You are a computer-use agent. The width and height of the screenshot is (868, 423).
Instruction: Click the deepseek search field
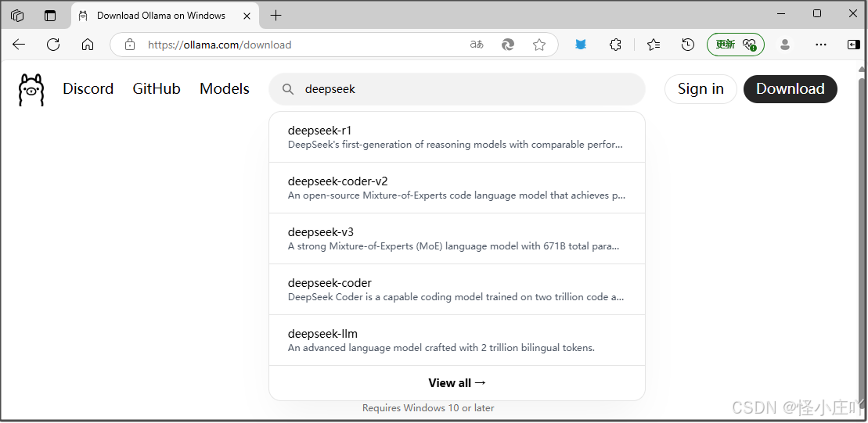[x=456, y=89]
